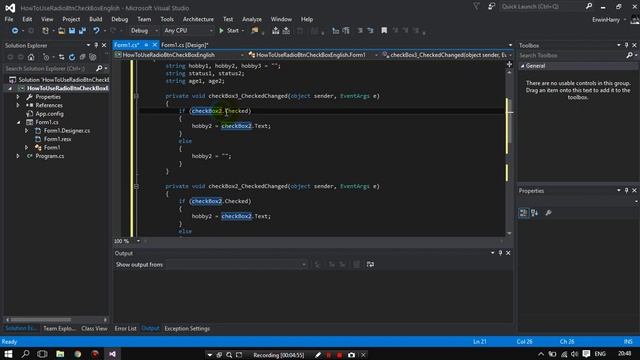Open File Explorer from the taskbar
The image size is (640, 360).
click(x=60, y=354)
